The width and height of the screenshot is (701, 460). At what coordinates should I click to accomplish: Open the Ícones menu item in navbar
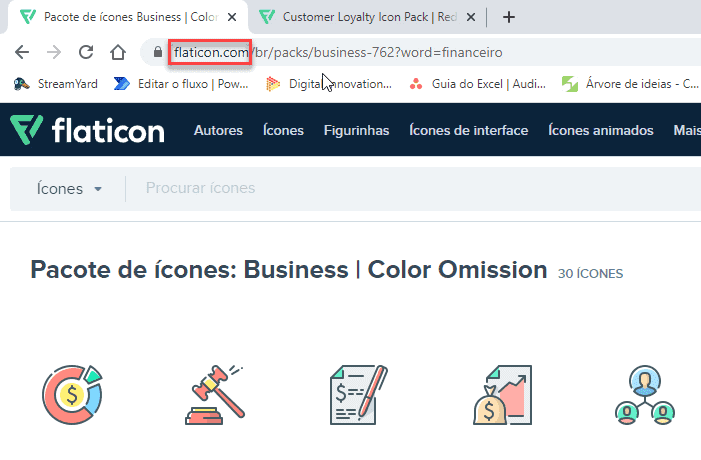(x=283, y=130)
